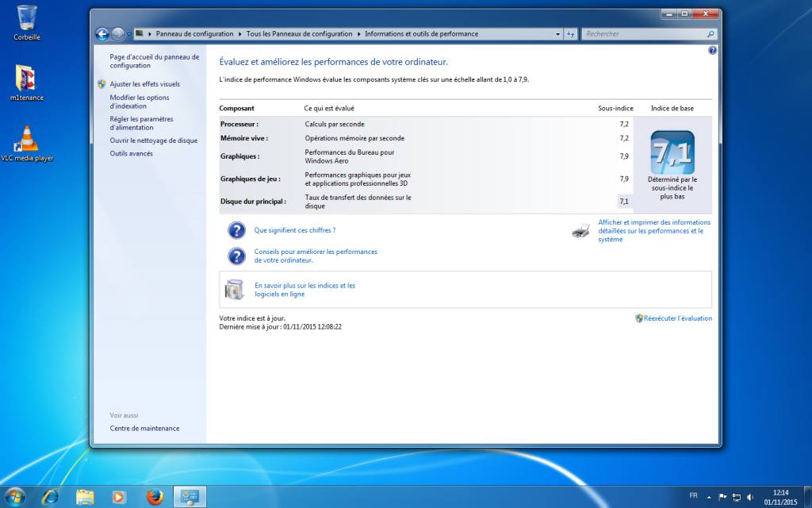Open the blue help question mark icon

(713, 50)
